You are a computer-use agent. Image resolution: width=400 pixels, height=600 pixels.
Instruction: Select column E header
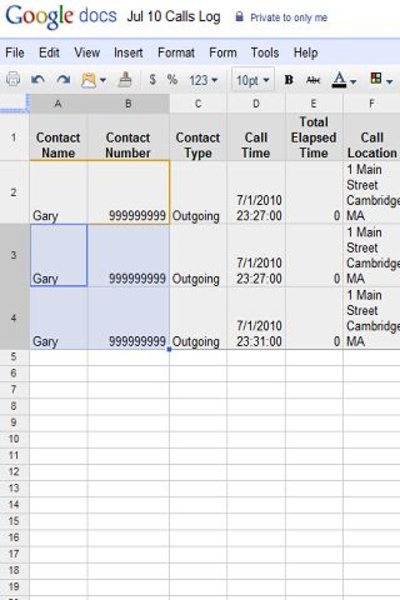point(314,104)
